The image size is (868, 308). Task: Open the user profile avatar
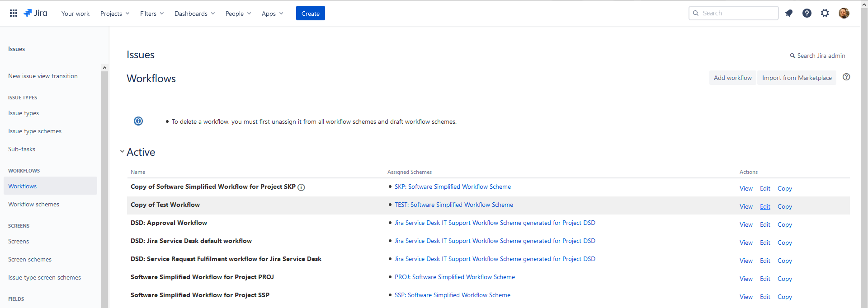[844, 13]
